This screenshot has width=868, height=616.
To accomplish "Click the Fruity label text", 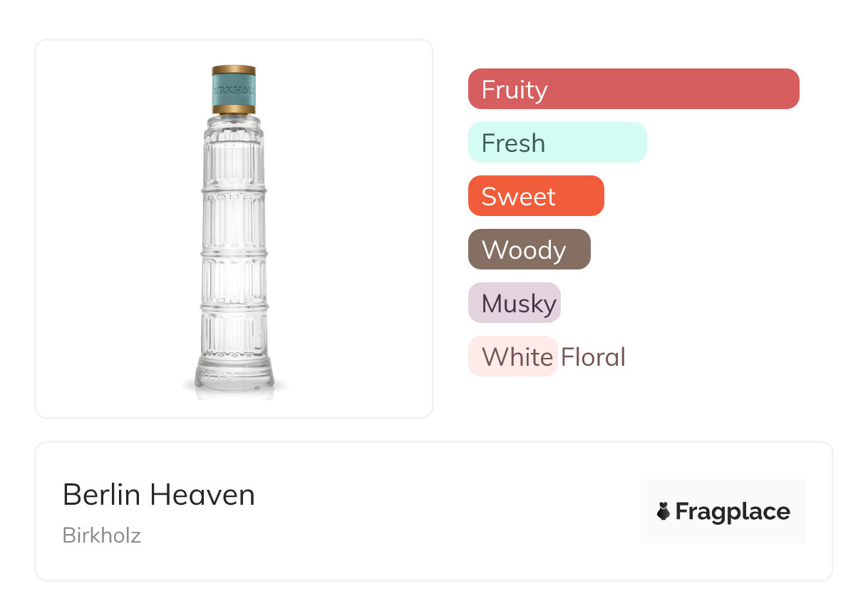I will coord(515,90).
